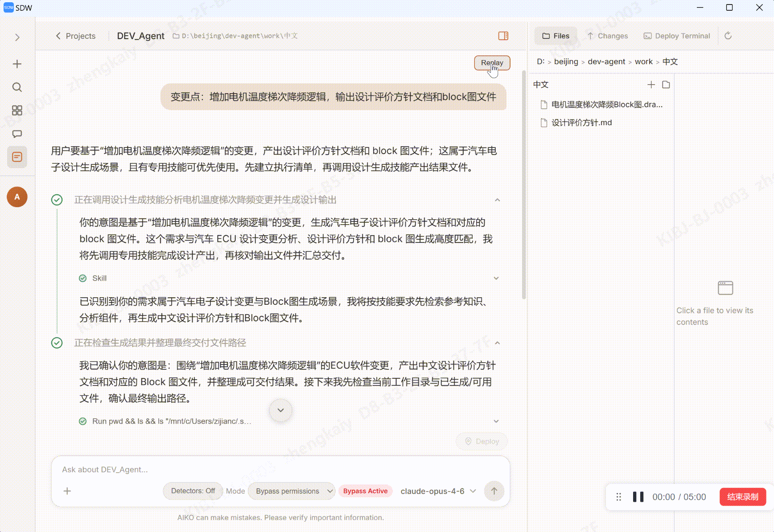Collapse the 正在检查生成结果 step
774x532 pixels.
pos(498,343)
